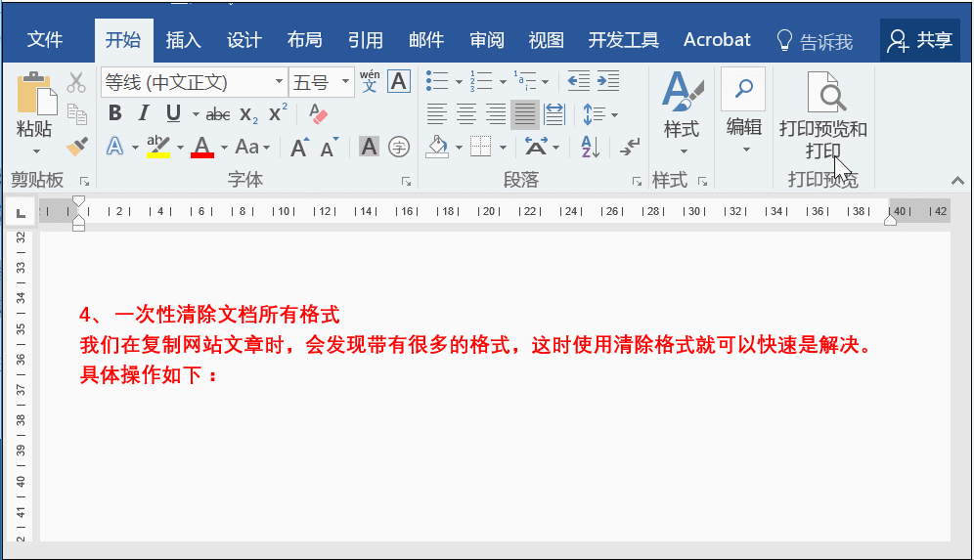Switch to the 设计 tab
Image resolution: width=974 pixels, height=560 pixels.
[244, 40]
